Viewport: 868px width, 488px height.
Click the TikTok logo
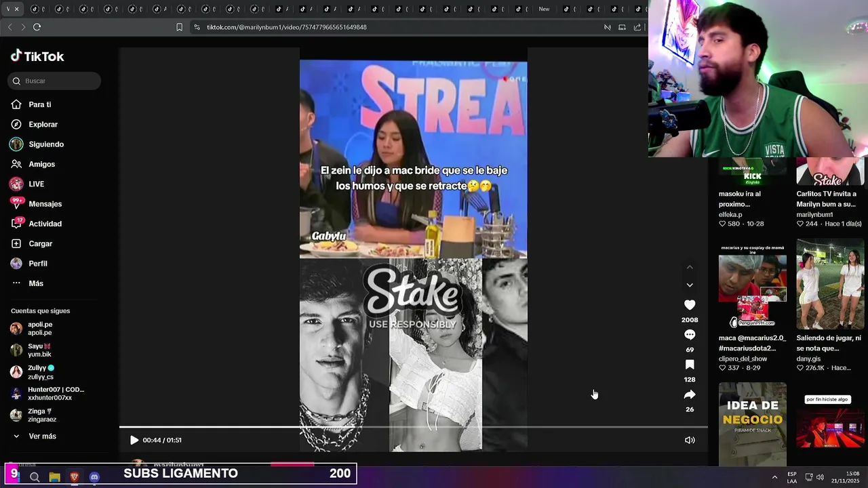click(x=37, y=56)
